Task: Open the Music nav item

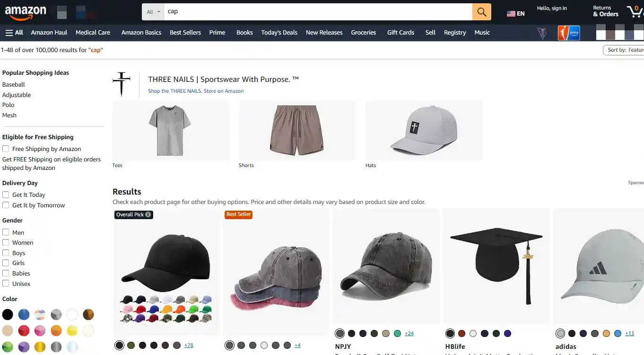Action: click(x=482, y=33)
